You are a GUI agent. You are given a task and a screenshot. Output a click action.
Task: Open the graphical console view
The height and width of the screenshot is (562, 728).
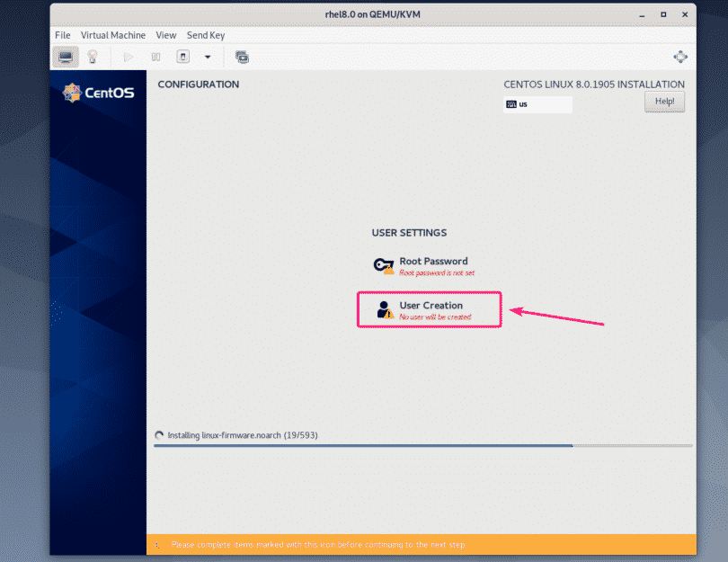tap(65, 56)
